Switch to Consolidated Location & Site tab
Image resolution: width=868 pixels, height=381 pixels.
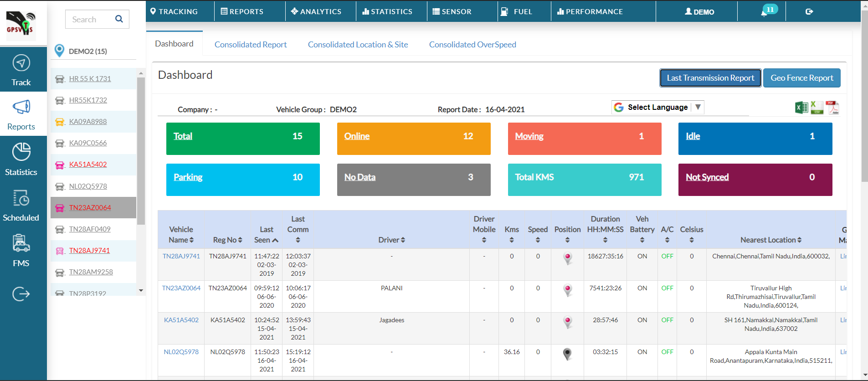point(358,44)
